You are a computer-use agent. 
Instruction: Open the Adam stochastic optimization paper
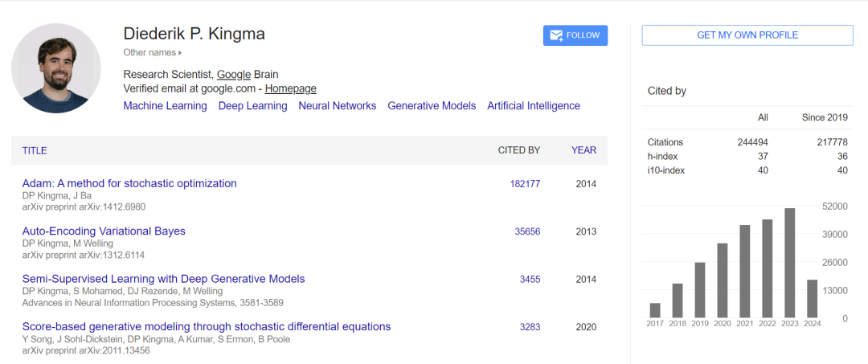point(129,183)
